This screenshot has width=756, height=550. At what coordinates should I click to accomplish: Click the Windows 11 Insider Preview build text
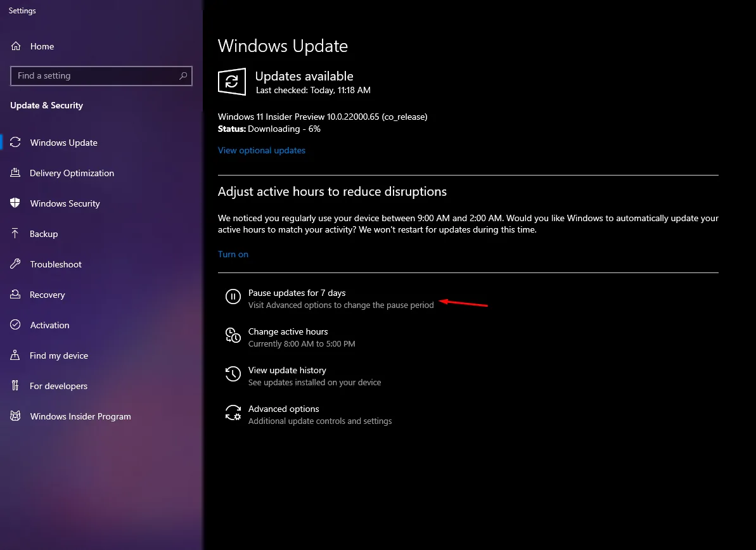point(323,117)
